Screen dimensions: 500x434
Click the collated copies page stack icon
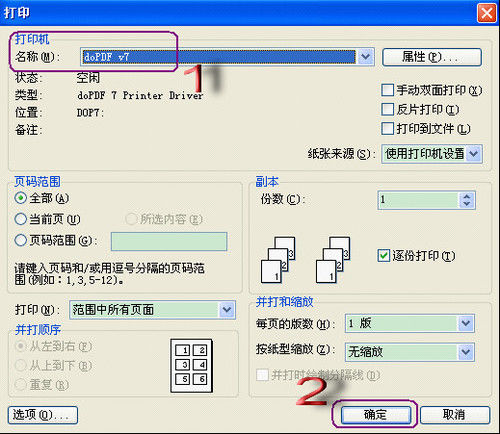pyautogui.click(x=278, y=260)
